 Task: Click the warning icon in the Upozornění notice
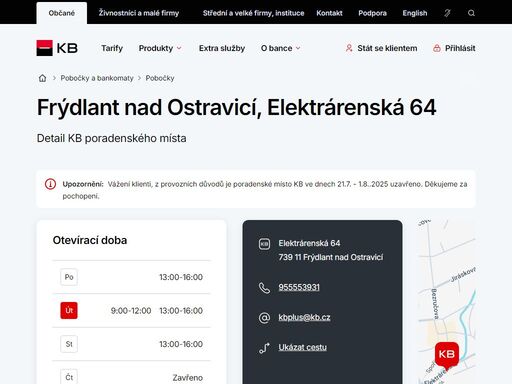(x=50, y=184)
